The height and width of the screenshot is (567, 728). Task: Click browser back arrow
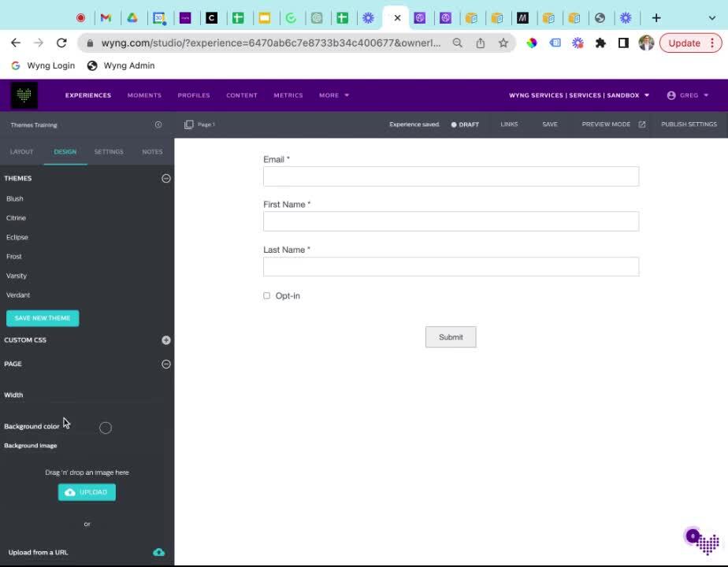click(x=16, y=43)
